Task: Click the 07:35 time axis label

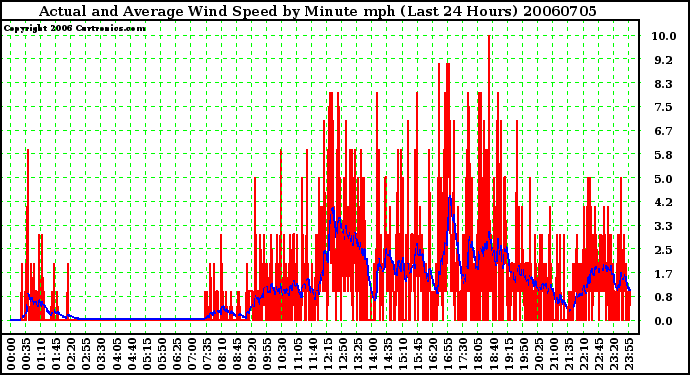Action: (x=207, y=354)
